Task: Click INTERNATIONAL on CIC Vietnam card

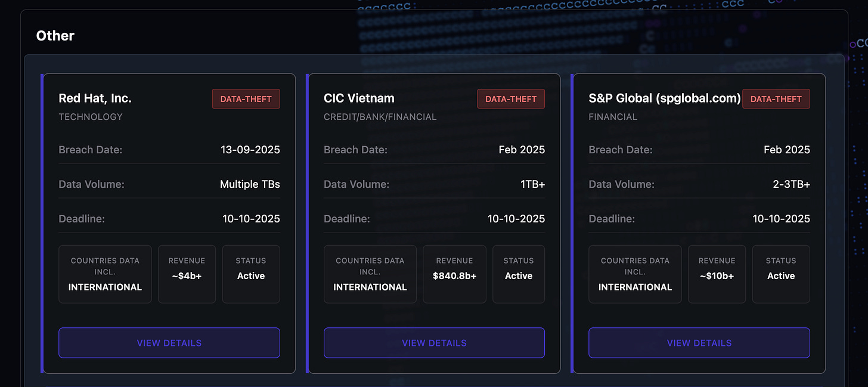Action: pyautogui.click(x=370, y=287)
